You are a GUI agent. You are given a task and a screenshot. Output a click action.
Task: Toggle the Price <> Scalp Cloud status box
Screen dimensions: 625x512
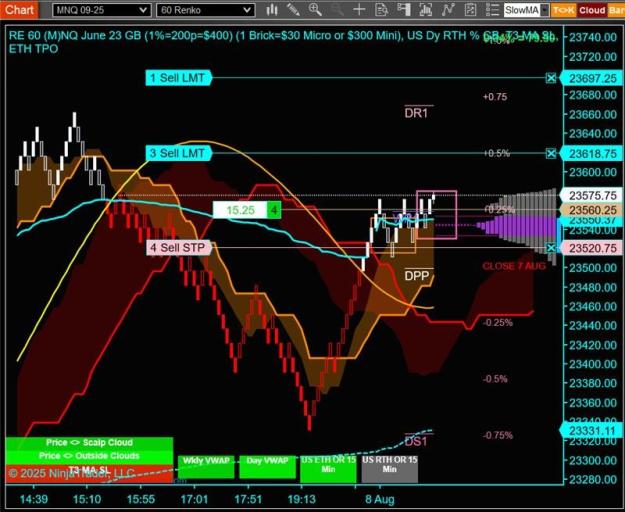tap(89, 443)
